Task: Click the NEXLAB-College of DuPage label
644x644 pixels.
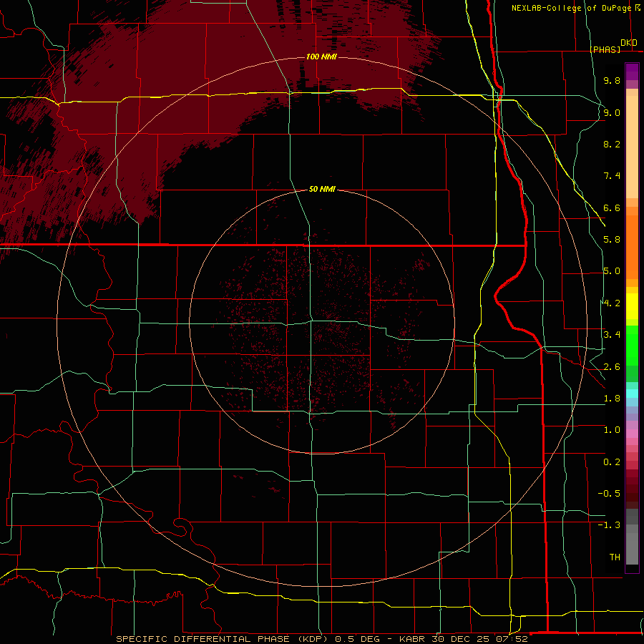Action: pyautogui.click(x=572, y=8)
